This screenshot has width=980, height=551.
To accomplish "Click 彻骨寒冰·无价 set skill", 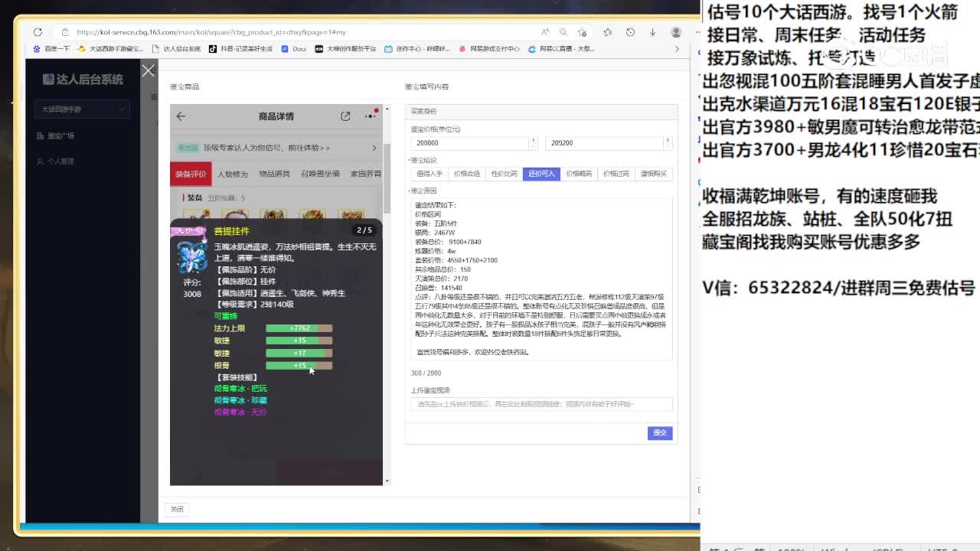I will [240, 412].
